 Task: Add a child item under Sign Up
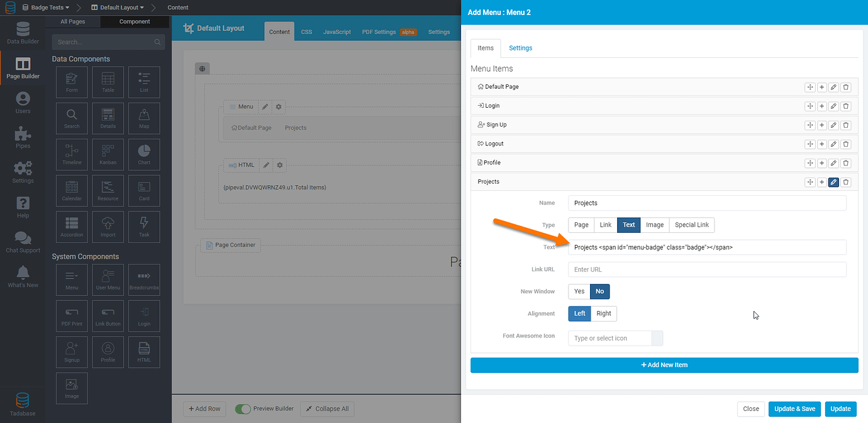tap(821, 125)
